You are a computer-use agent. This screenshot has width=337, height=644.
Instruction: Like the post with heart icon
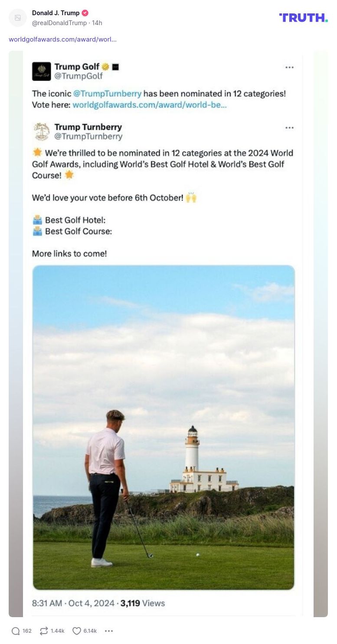[x=77, y=631]
